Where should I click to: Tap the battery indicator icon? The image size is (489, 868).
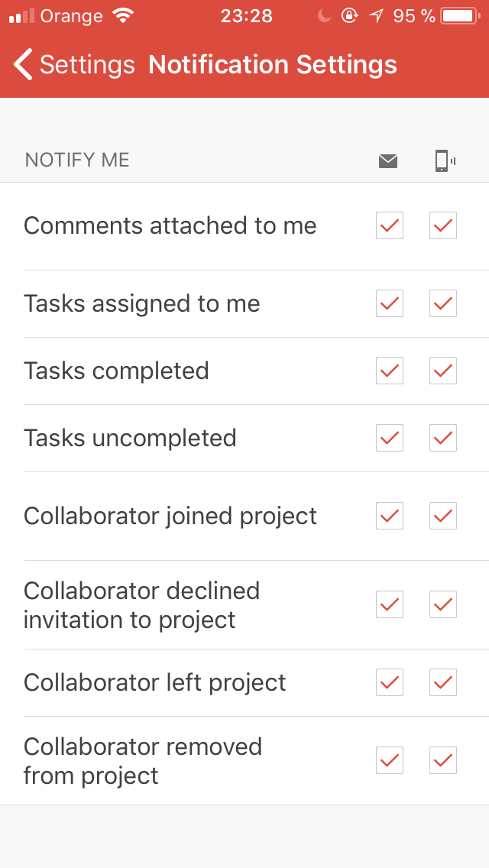pos(461,16)
